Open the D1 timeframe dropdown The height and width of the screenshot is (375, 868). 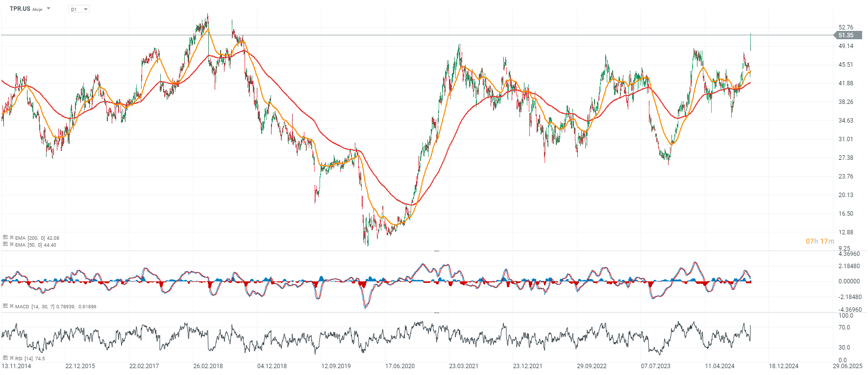pos(79,9)
